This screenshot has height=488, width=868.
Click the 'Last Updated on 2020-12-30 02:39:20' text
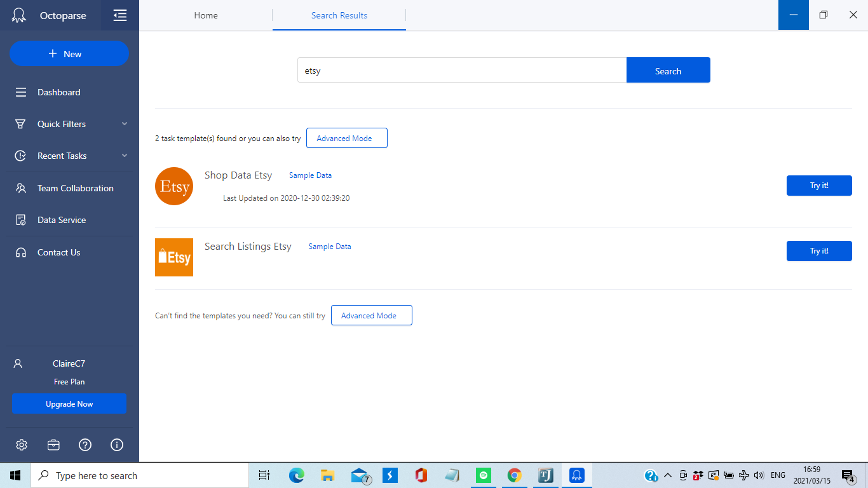pyautogui.click(x=286, y=198)
